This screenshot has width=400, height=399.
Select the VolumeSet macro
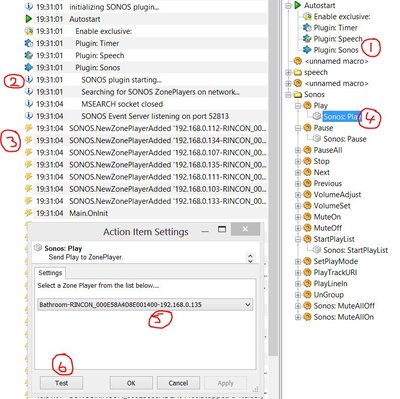pyautogui.click(x=332, y=206)
